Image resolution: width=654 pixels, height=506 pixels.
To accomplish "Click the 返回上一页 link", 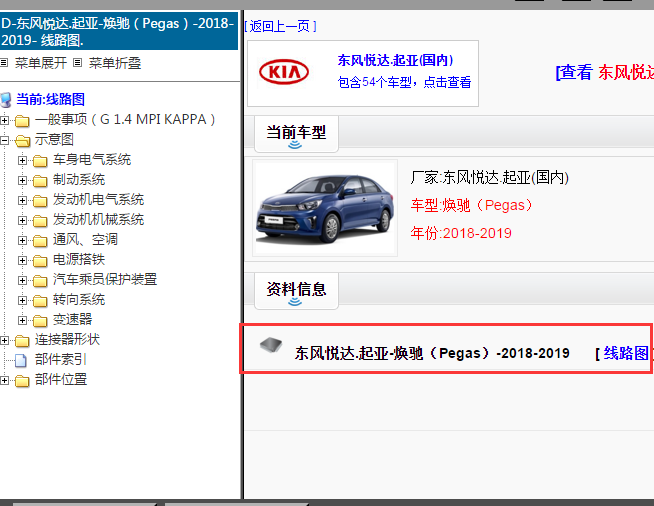I will point(280,27).
